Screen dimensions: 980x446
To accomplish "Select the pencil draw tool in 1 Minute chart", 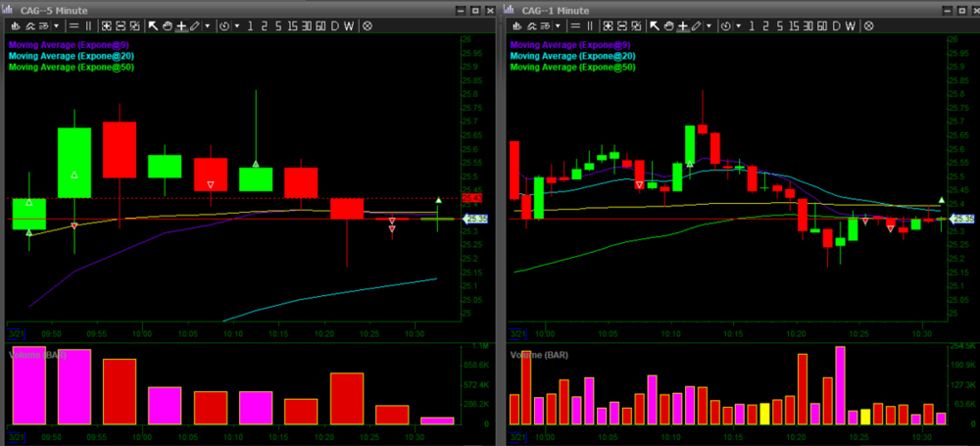I will point(698,25).
